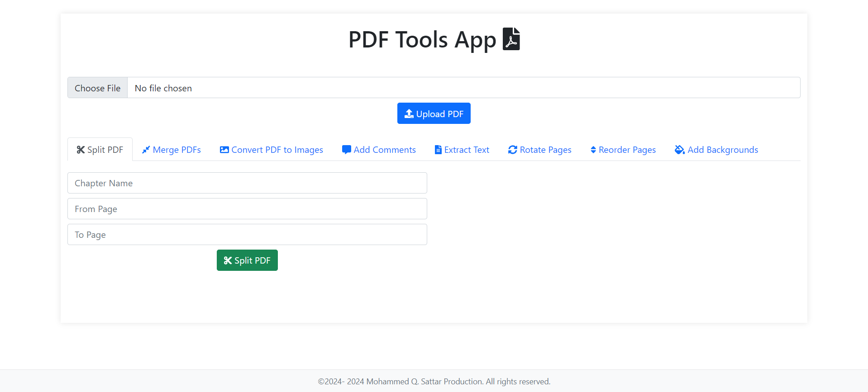Focus the From Page field
Screen dimensions: 868x392
click(247, 208)
